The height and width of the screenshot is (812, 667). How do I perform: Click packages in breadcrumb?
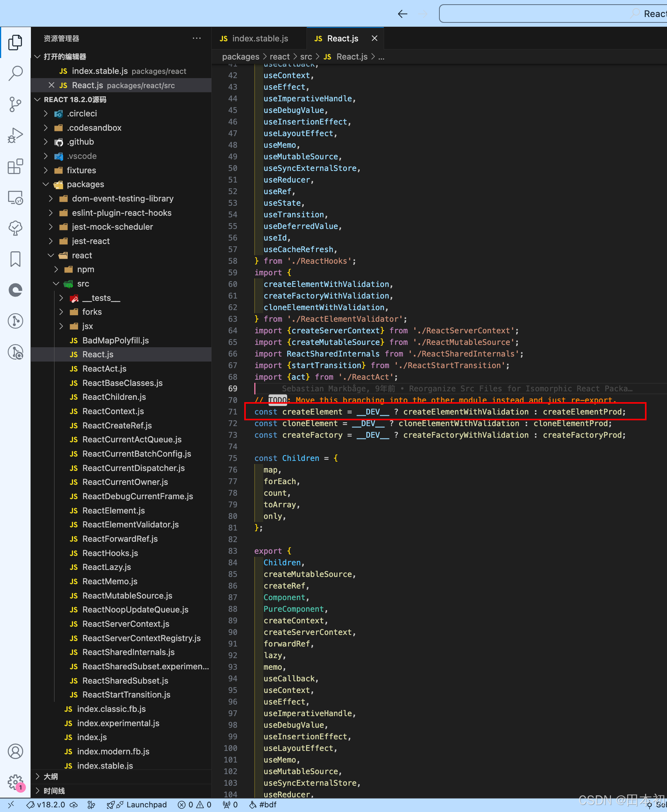tap(241, 57)
